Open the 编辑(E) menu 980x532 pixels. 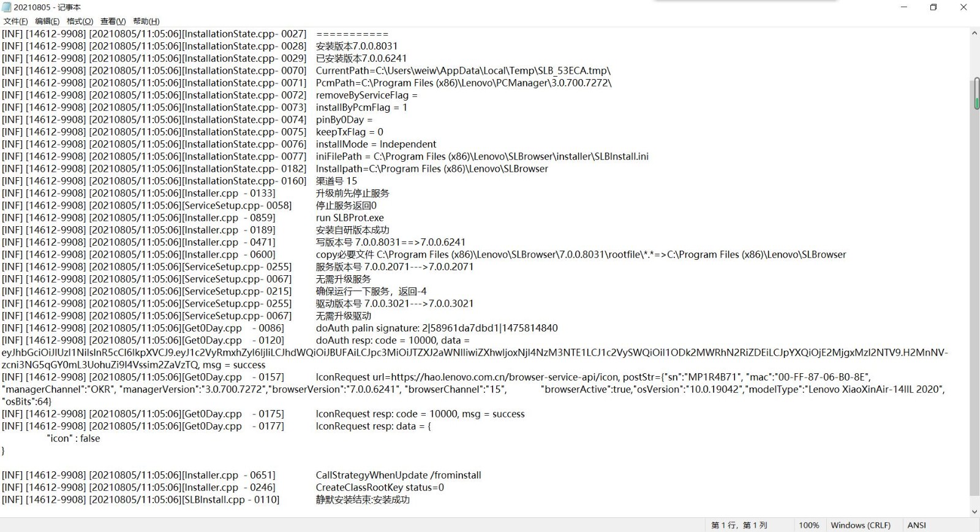pyautogui.click(x=47, y=21)
